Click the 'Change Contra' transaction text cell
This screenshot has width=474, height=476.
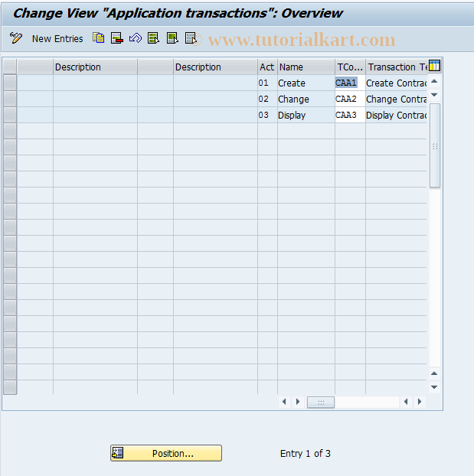coord(396,99)
